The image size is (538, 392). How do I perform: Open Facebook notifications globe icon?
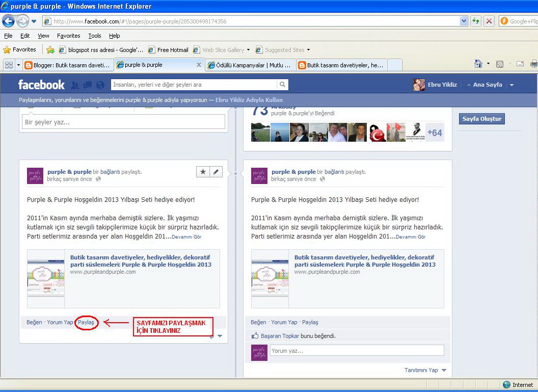(x=100, y=85)
